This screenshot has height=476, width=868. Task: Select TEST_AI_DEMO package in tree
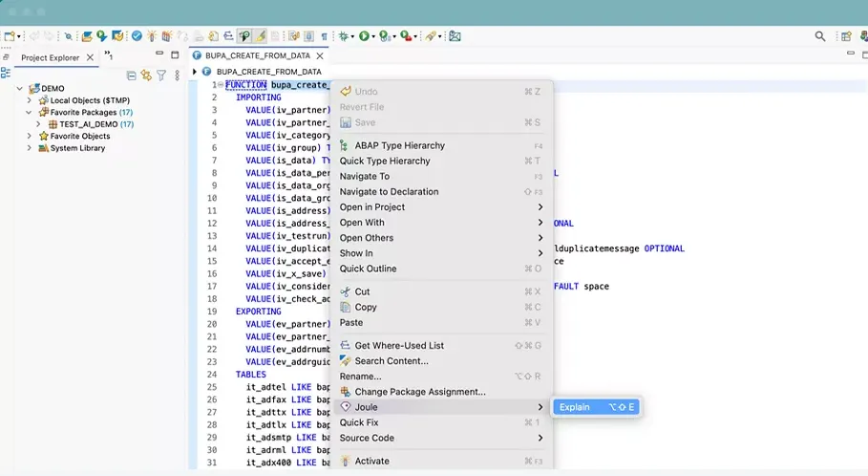tap(88, 124)
